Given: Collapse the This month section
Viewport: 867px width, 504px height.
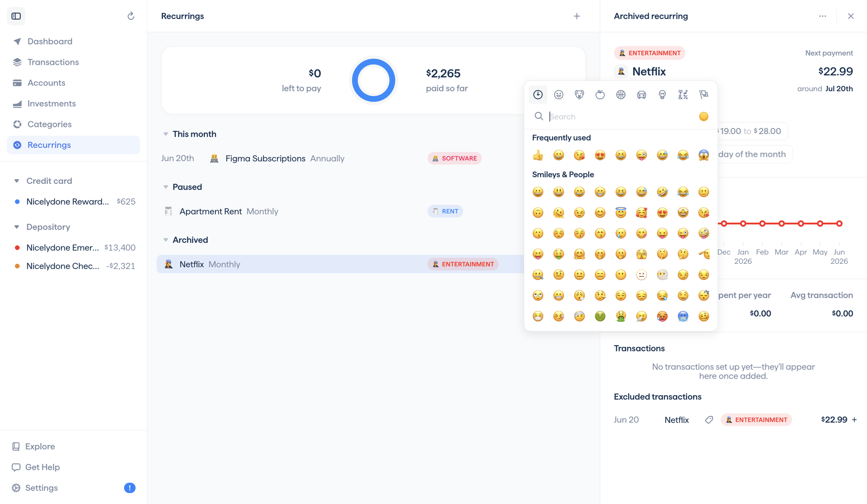Looking at the screenshot, I should (165, 134).
